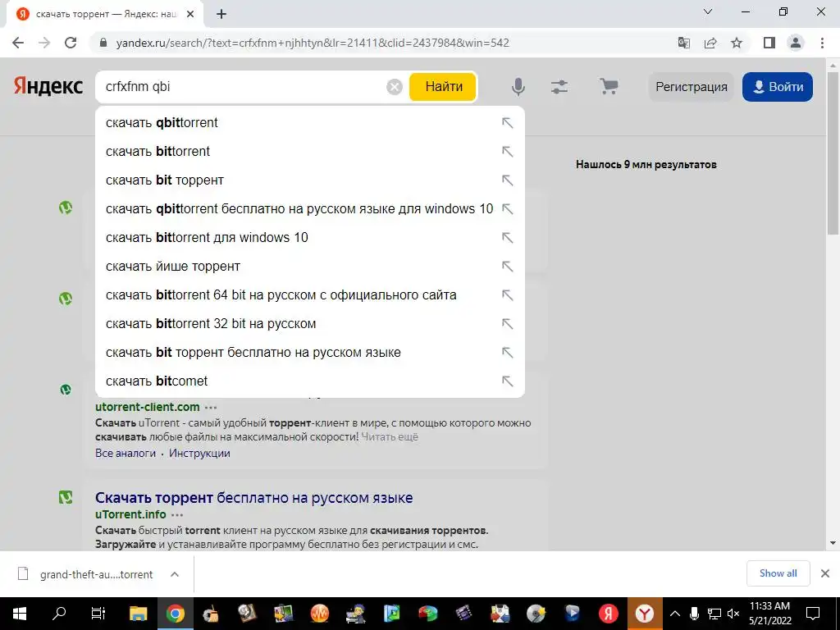
Task: Open the red Я taskbar icon
Action: click(608, 614)
